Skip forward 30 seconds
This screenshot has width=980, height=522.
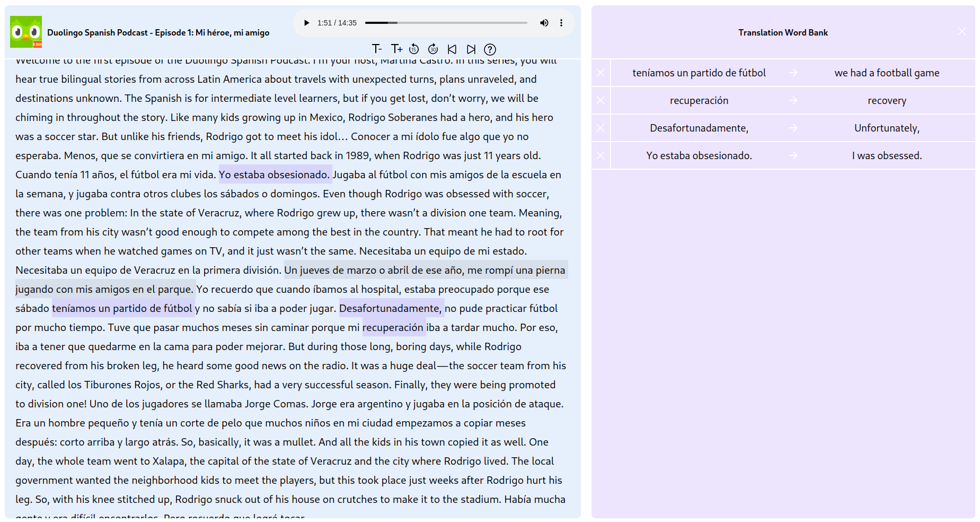pyautogui.click(x=433, y=49)
